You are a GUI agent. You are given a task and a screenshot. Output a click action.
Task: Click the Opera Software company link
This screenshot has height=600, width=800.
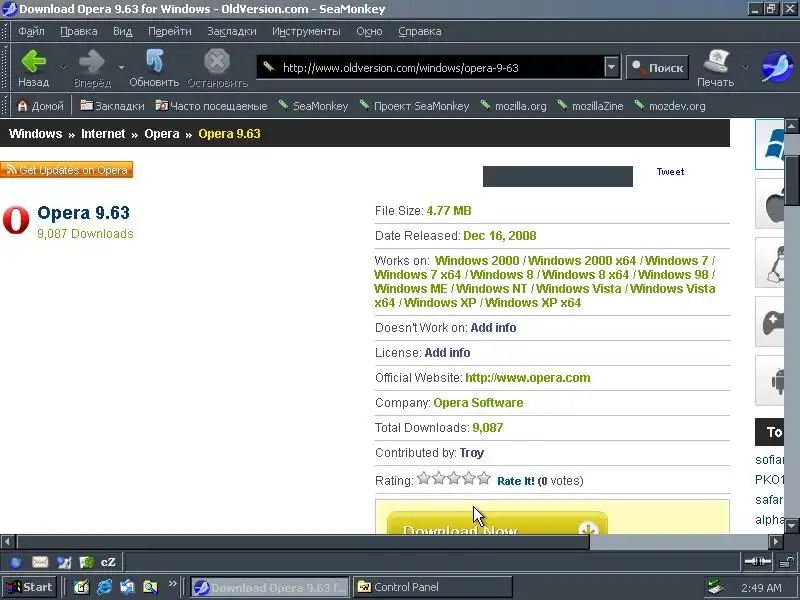point(478,403)
